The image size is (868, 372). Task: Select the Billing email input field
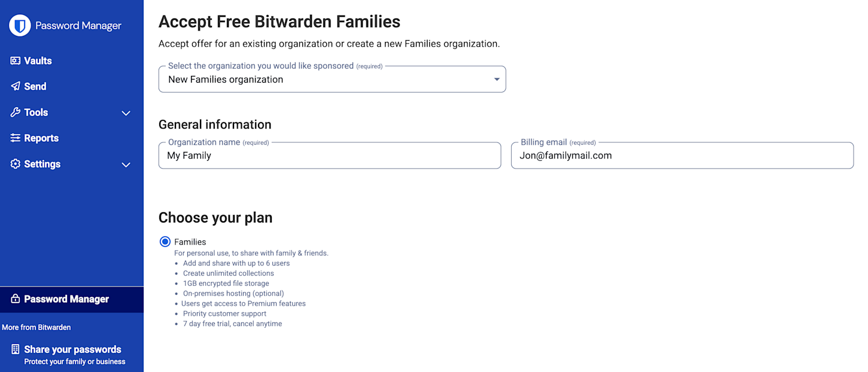tap(682, 155)
